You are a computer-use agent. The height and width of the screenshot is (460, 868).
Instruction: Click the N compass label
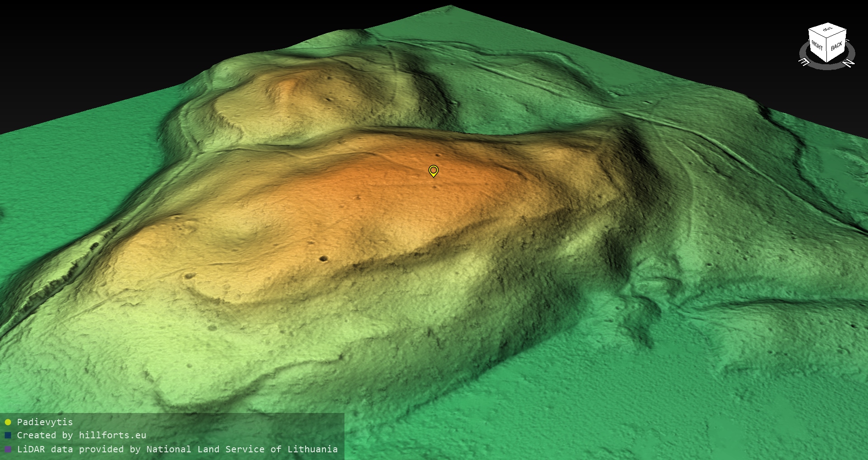click(x=849, y=63)
